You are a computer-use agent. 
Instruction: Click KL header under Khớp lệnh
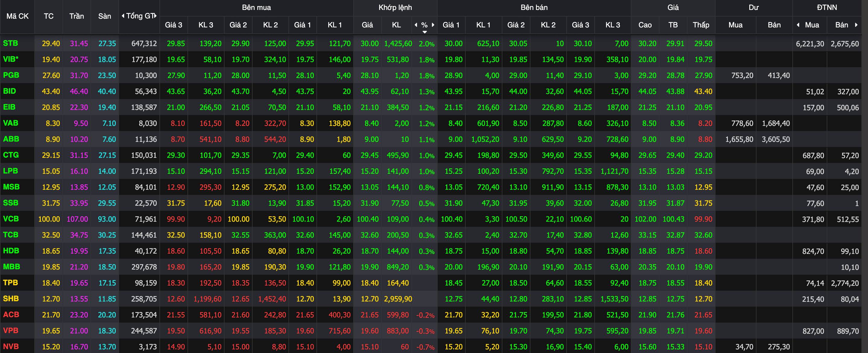pyautogui.click(x=396, y=25)
